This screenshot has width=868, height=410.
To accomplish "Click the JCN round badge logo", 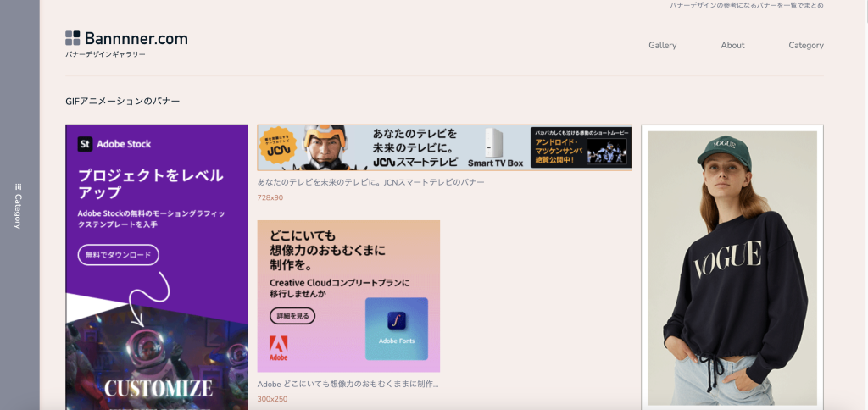I will coord(275,147).
